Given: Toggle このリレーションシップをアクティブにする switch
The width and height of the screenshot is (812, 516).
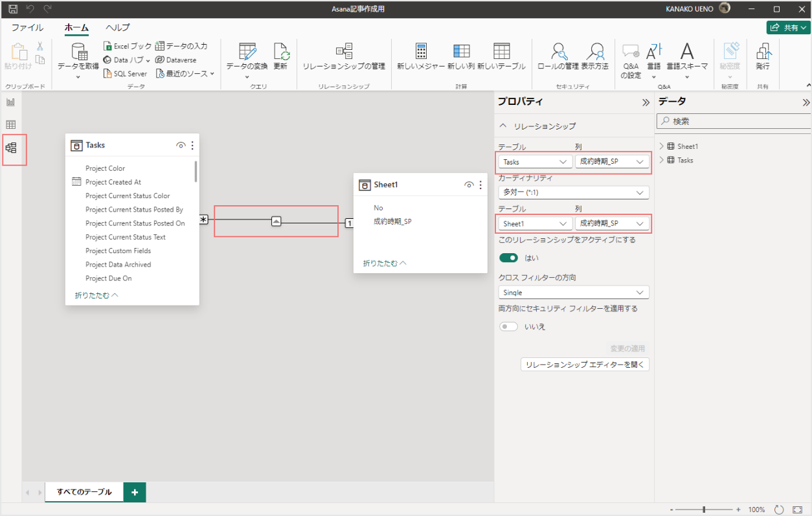Looking at the screenshot, I should point(509,258).
